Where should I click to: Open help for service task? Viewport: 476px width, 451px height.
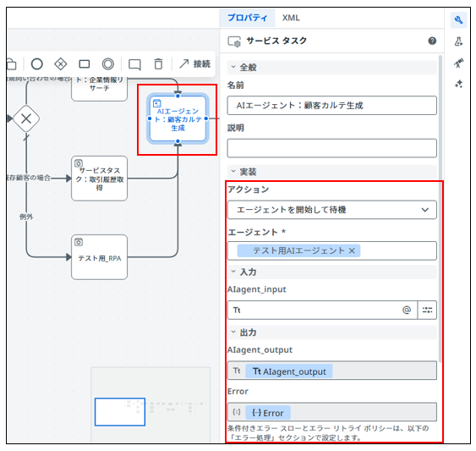click(x=432, y=41)
